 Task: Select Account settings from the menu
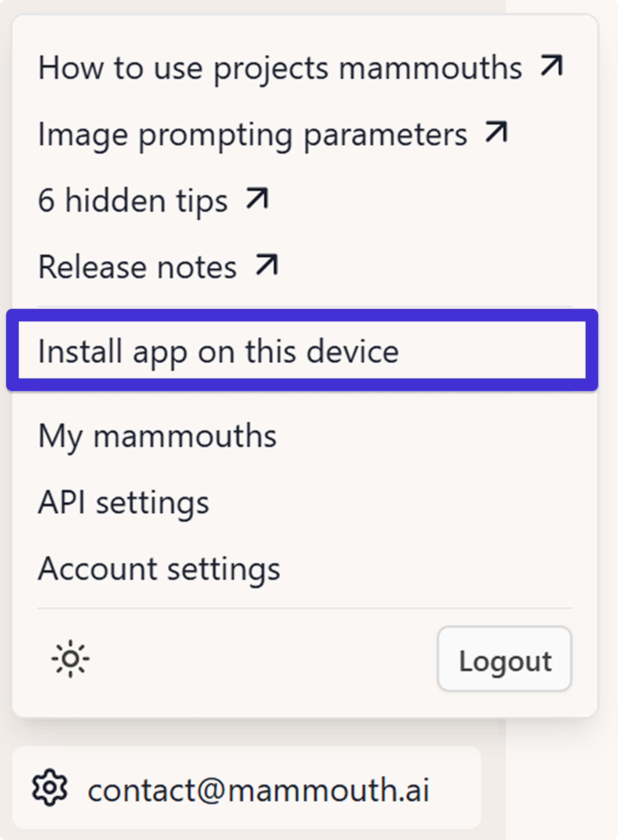pos(159,569)
